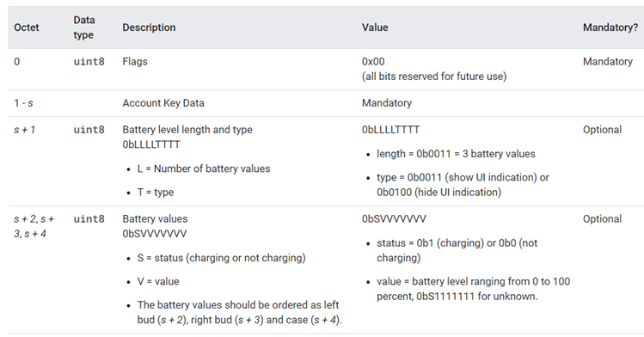Screen dimensions: 644x337
Task: Click the 0x00 value text
Action: click(373, 62)
